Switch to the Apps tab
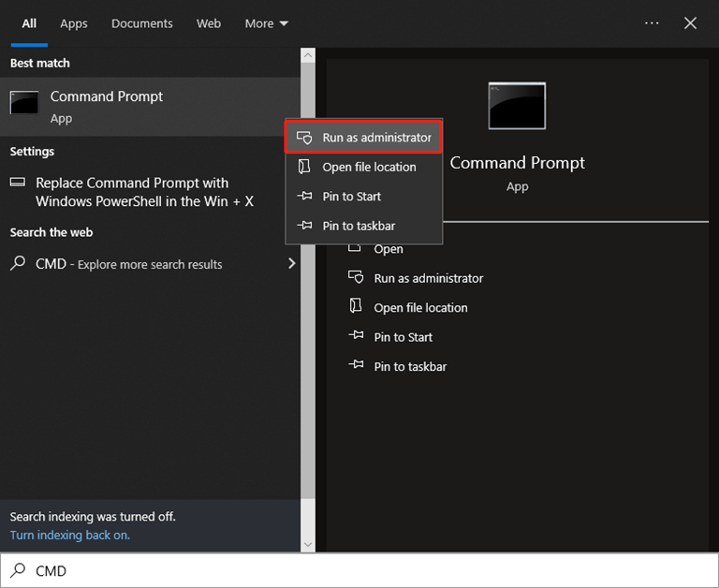719x588 pixels. [x=74, y=23]
